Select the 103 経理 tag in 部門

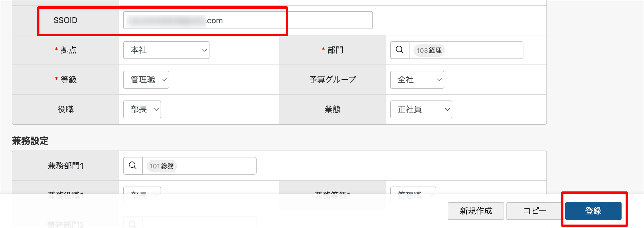(x=429, y=50)
